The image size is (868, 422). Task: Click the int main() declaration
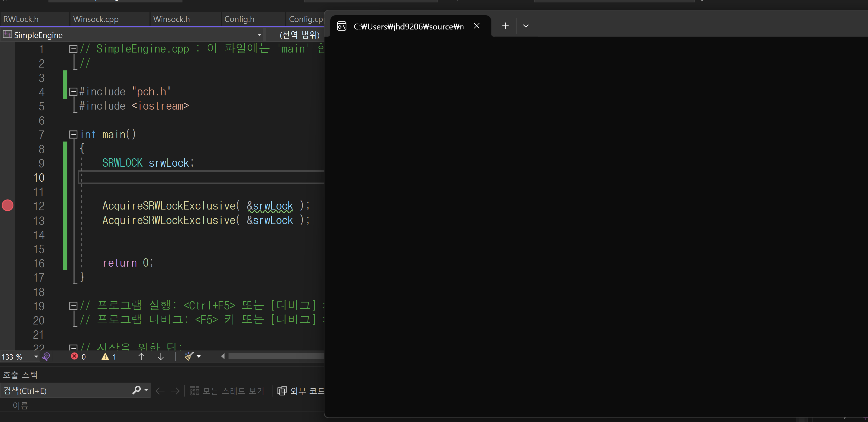[108, 135]
